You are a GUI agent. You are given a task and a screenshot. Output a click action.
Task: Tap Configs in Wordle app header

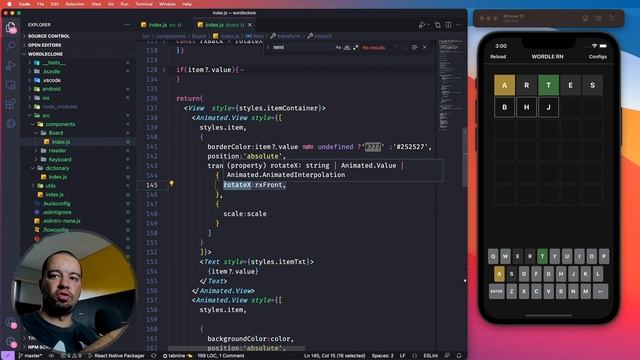pyautogui.click(x=598, y=57)
